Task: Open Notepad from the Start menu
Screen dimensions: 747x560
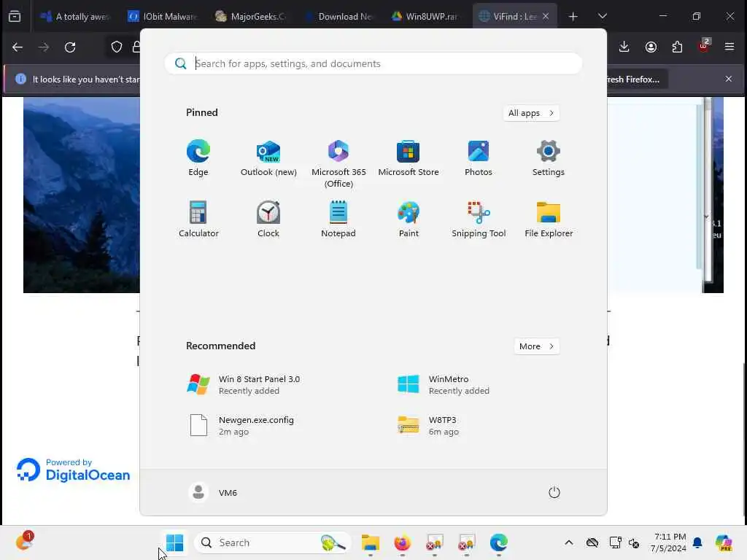Action: coord(338,219)
